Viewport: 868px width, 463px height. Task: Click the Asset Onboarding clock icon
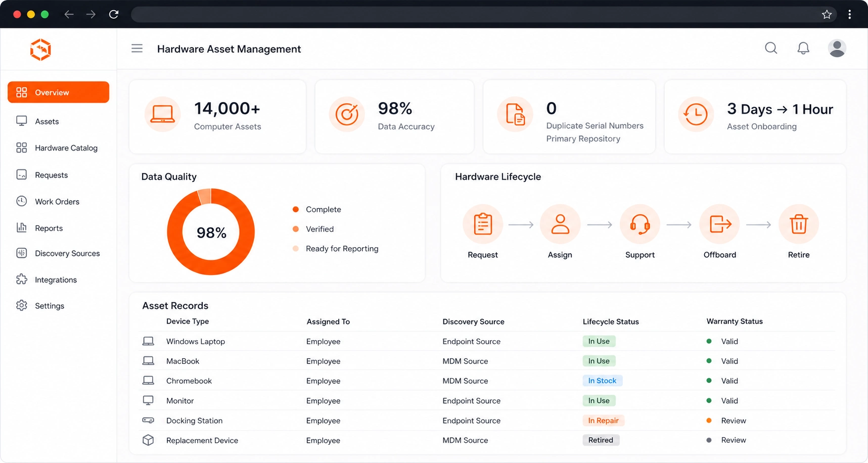pos(696,114)
